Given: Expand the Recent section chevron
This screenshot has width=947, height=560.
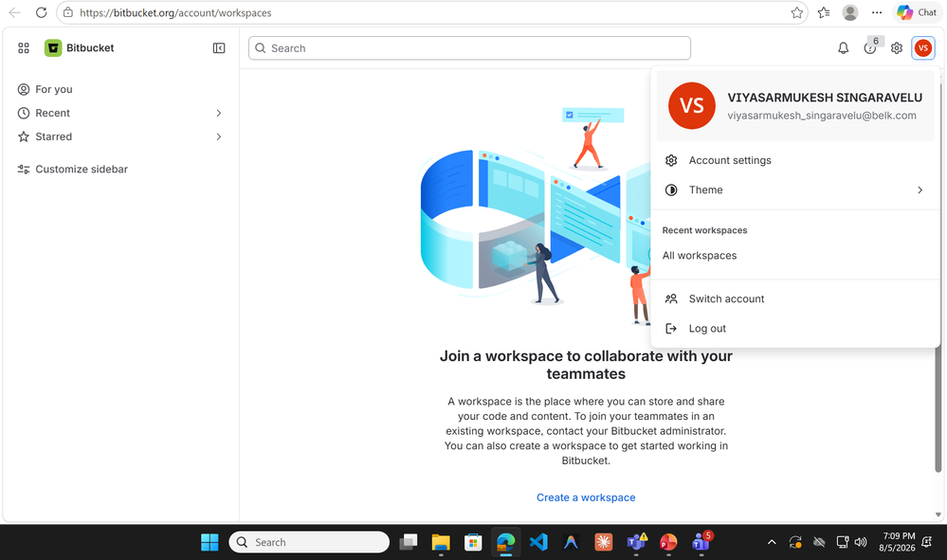Looking at the screenshot, I should pos(219,113).
